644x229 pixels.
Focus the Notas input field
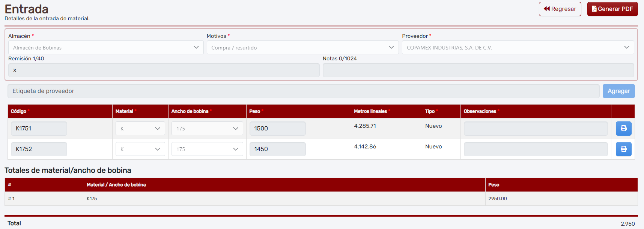tap(478, 70)
